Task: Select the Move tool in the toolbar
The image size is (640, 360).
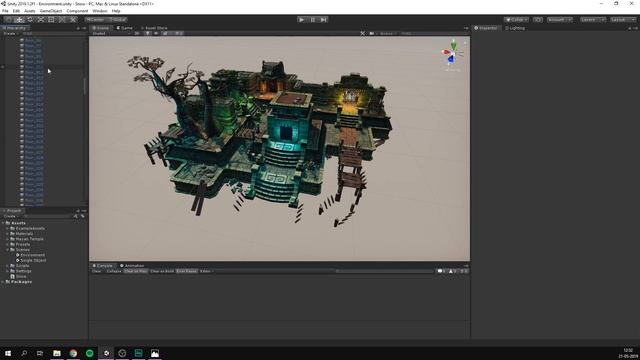Action: coord(19,20)
